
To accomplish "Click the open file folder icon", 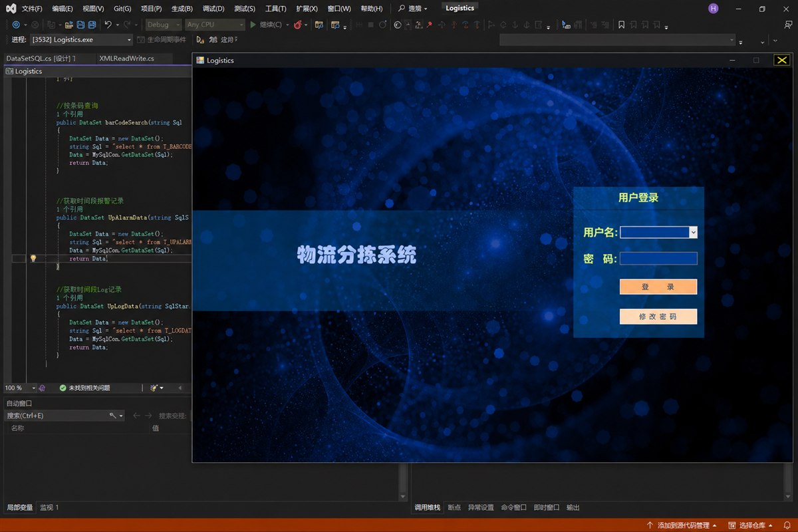I will coord(68,25).
